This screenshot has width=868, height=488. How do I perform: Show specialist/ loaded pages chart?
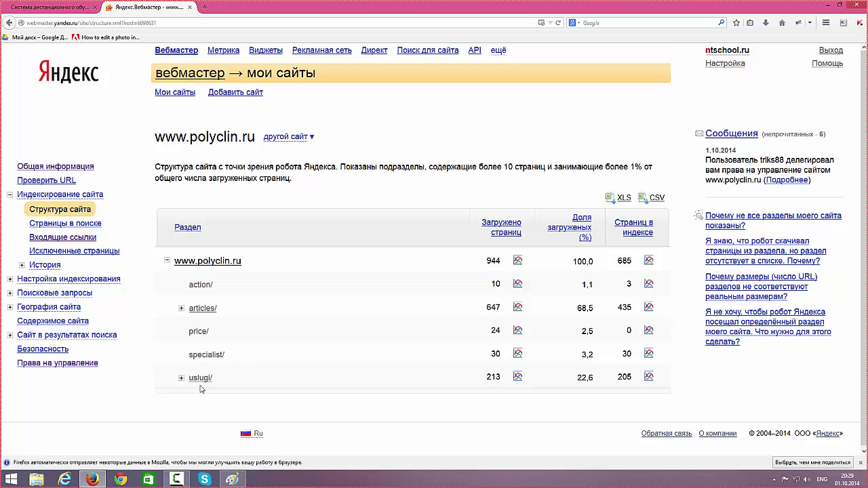pyautogui.click(x=518, y=353)
